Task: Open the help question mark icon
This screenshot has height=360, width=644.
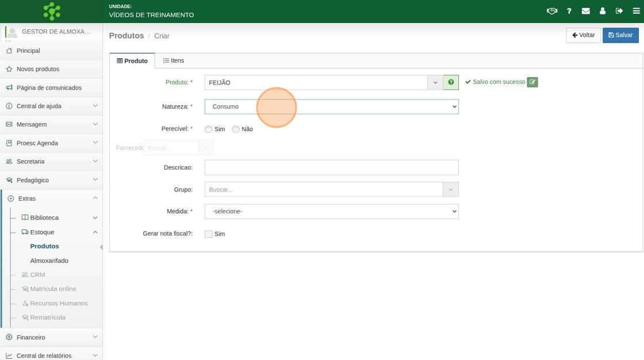Action: 569,11
